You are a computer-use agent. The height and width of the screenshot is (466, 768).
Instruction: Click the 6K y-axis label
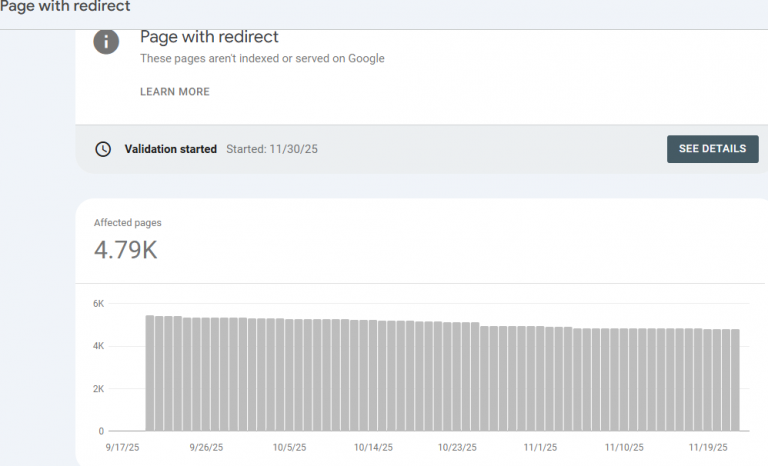pos(99,303)
